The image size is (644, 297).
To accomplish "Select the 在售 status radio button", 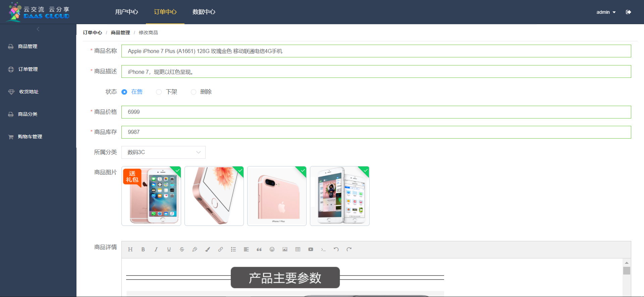I will (x=124, y=92).
